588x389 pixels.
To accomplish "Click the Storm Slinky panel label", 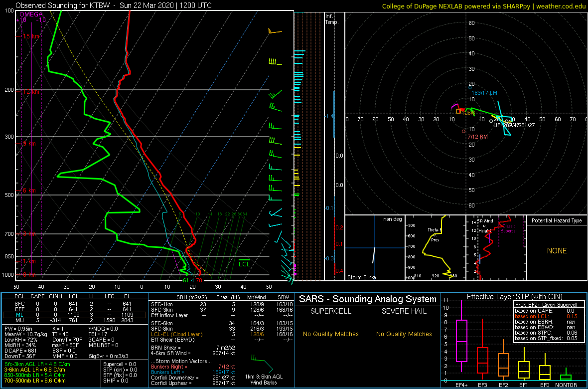I will 362,277.
